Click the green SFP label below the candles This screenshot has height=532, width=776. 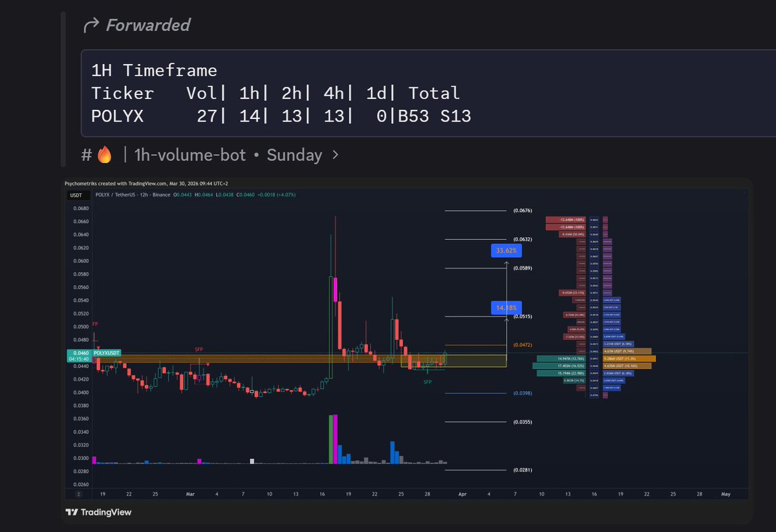(x=427, y=382)
